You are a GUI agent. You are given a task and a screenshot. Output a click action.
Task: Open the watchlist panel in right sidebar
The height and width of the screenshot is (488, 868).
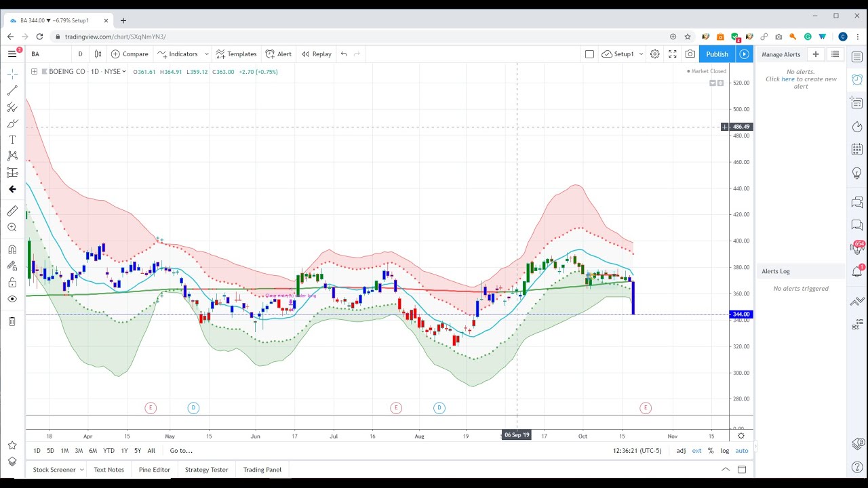858,57
